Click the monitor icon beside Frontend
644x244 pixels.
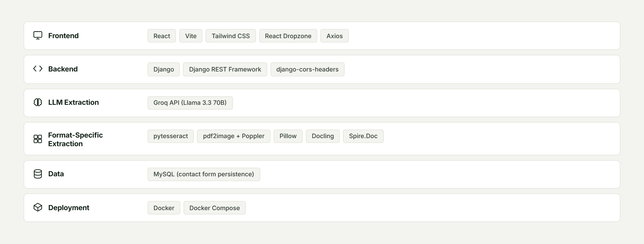[x=38, y=35]
